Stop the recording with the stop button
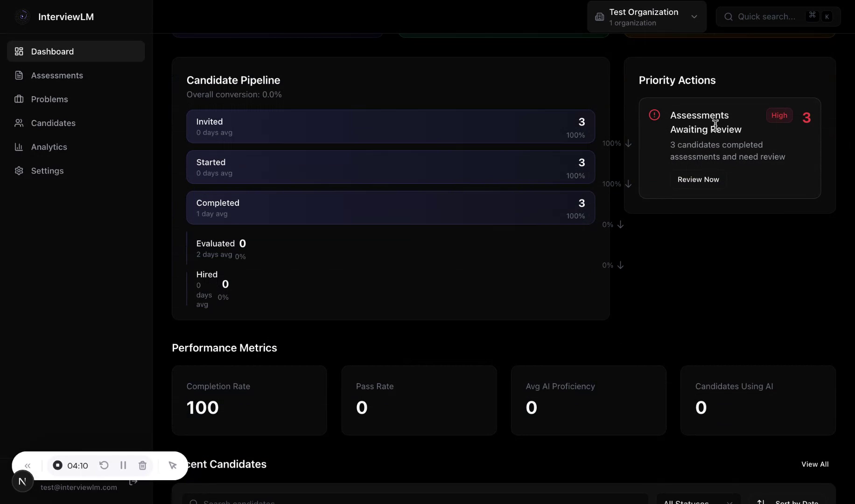Image resolution: width=855 pixels, height=504 pixels. click(58, 465)
